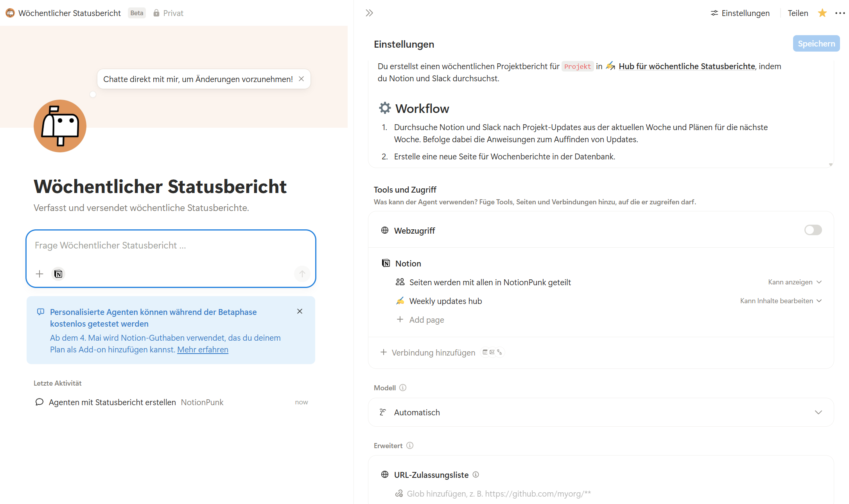Click the plus icon to attach content
Screen dimensions: 849x504
pyautogui.click(x=39, y=274)
